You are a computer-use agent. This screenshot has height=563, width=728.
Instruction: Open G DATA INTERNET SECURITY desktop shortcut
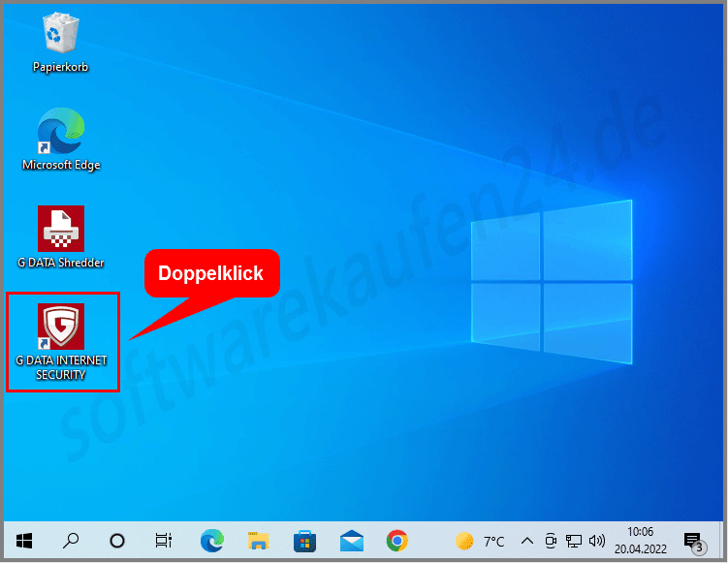(61, 328)
